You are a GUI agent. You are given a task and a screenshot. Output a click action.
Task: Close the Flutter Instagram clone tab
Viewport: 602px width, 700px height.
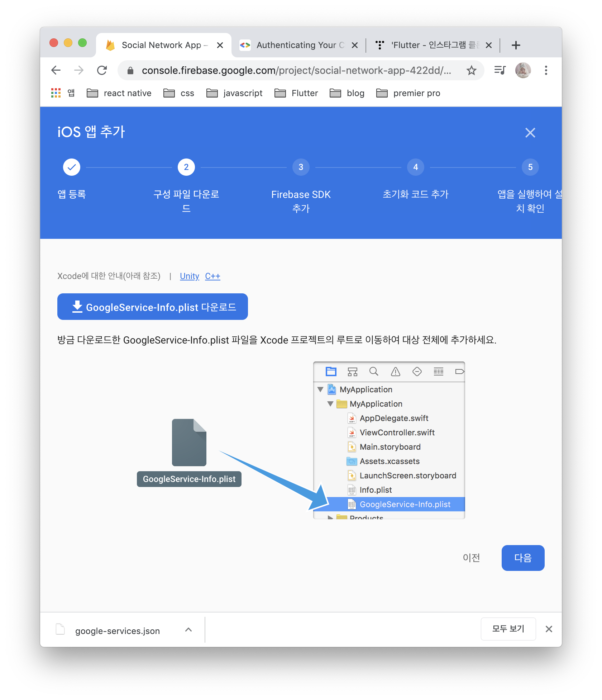click(x=489, y=45)
